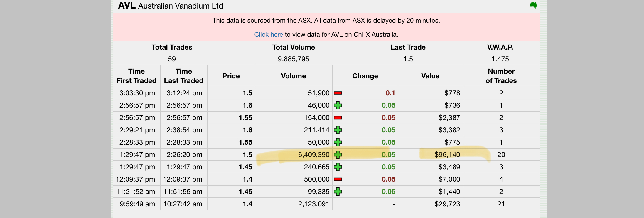Click the green plus icon in 6,409,390 row

click(x=338, y=155)
